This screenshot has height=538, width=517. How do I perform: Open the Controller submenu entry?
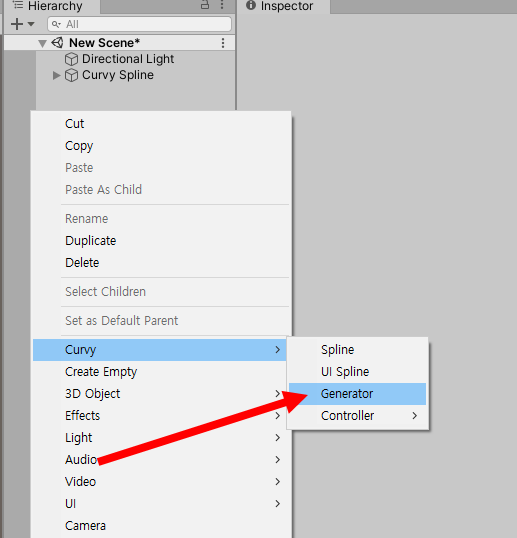(357, 416)
